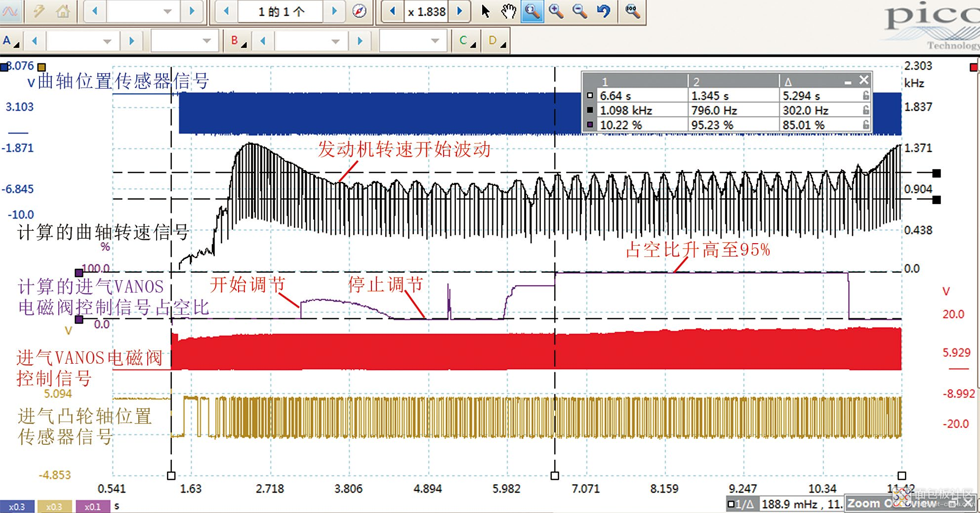Click the zoom in magnifier tool

[556, 11]
